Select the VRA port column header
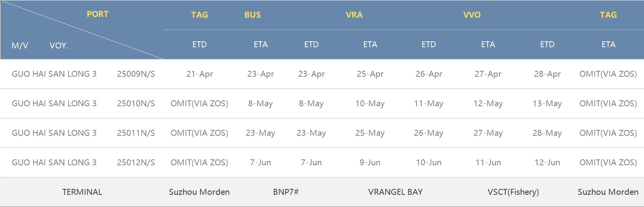 tap(354, 15)
